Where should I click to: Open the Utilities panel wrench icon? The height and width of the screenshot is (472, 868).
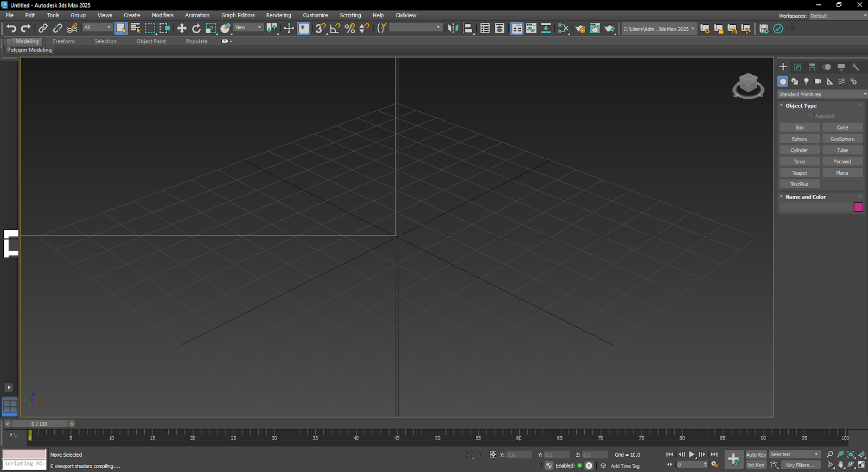coord(856,67)
